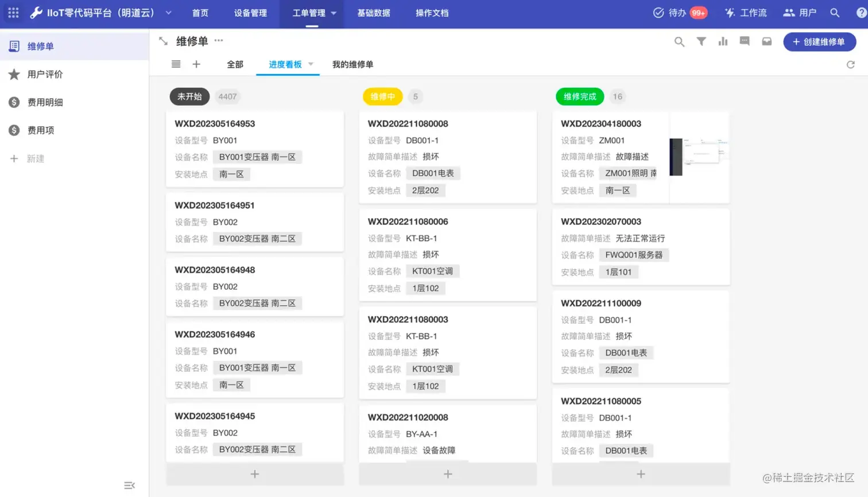Screen dimensions: 868x497
Task: Click the 创建维修单 button
Action: (x=819, y=41)
